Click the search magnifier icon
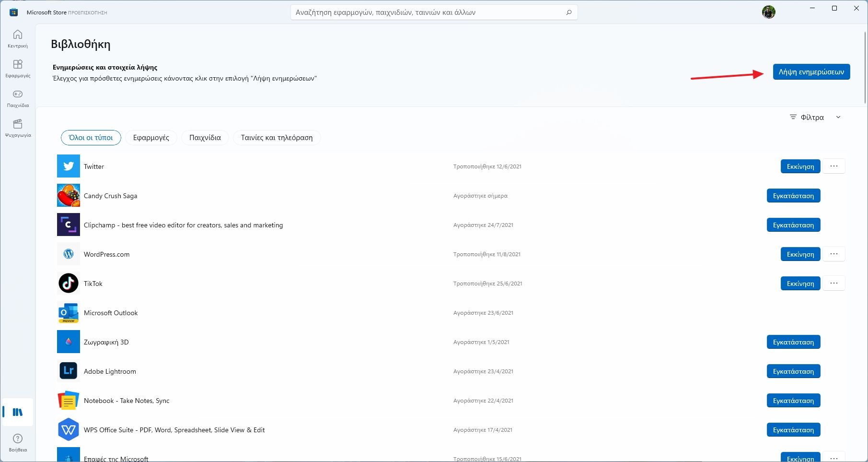Screen dimensions: 868x462 coord(568,12)
